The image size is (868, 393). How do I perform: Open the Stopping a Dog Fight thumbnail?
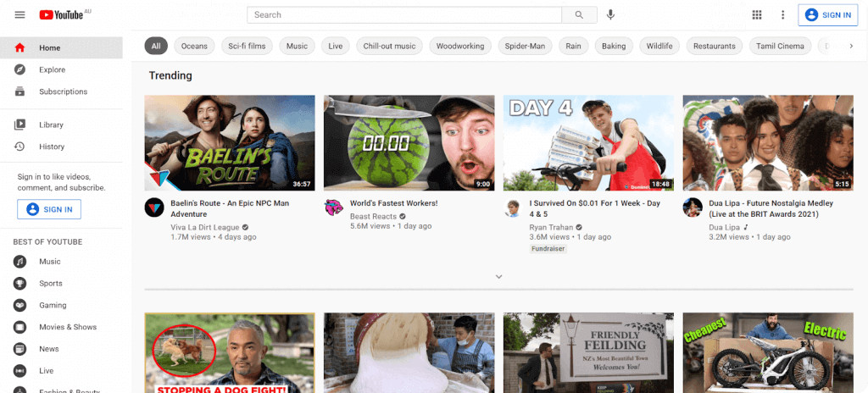pos(230,353)
